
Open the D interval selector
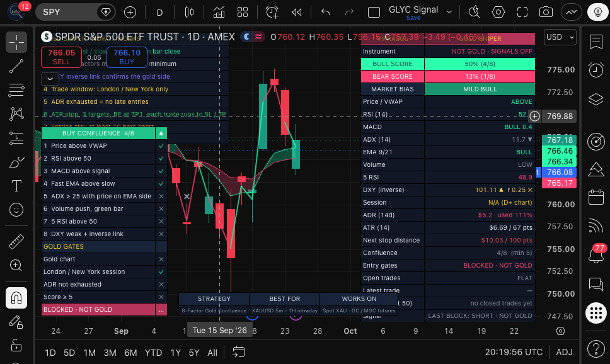click(159, 13)
